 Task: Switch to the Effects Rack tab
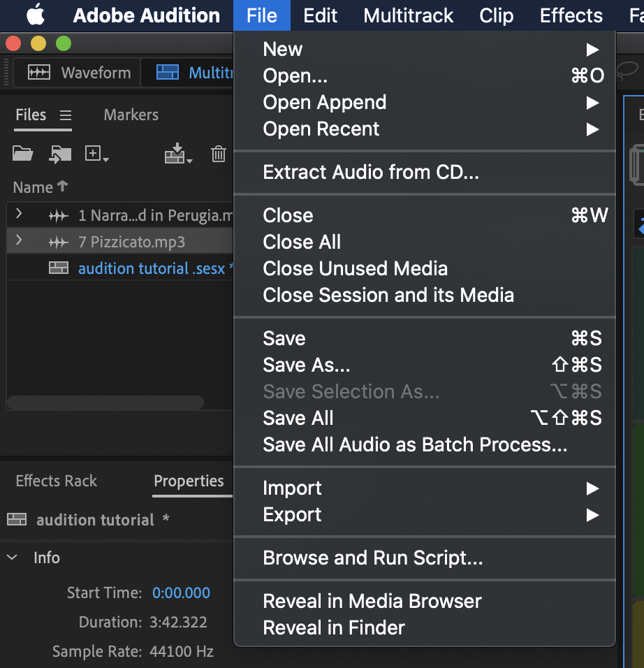tap(56, 481)
